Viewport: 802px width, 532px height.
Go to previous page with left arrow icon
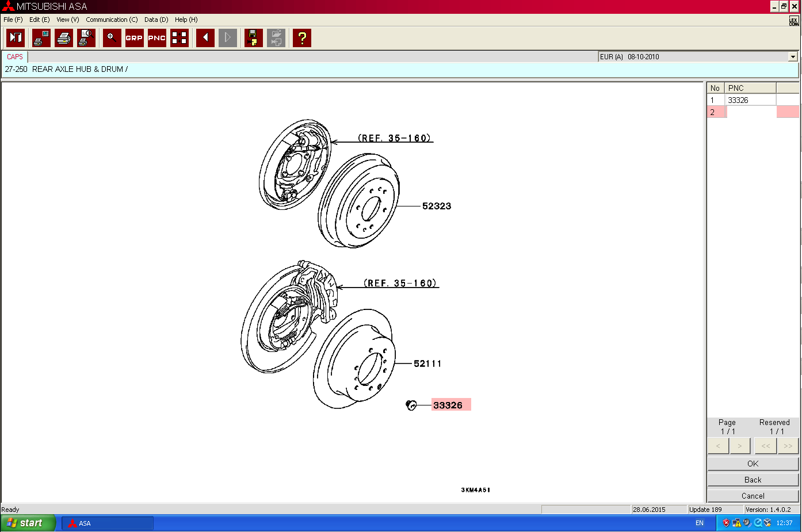[x=205, y=38]
